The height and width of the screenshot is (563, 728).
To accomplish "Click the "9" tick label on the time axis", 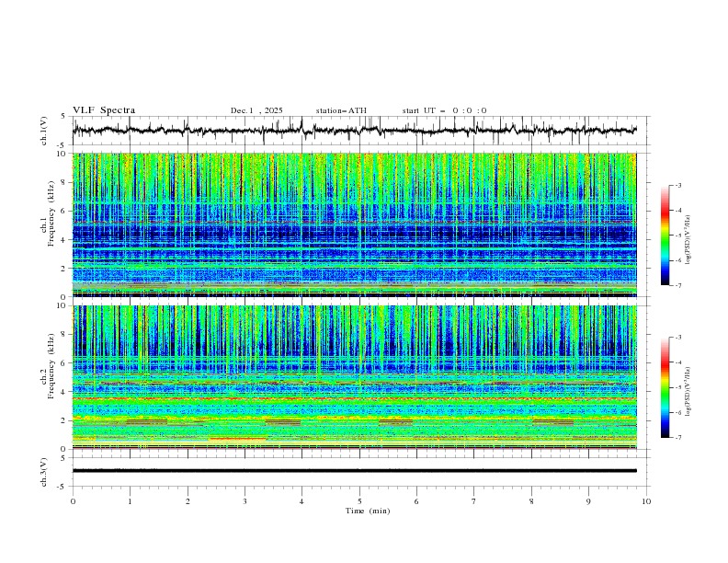I will 588,501.
